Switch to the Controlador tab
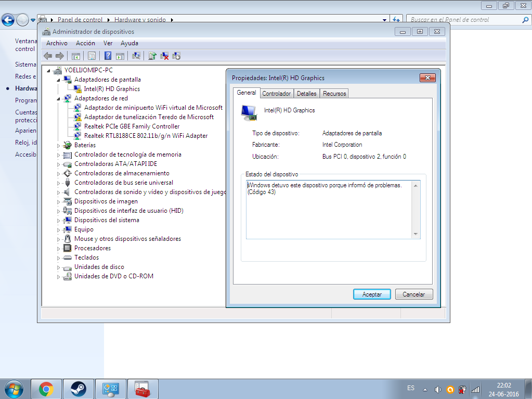This screenshot has width=532, height=399. click(276, 94)
